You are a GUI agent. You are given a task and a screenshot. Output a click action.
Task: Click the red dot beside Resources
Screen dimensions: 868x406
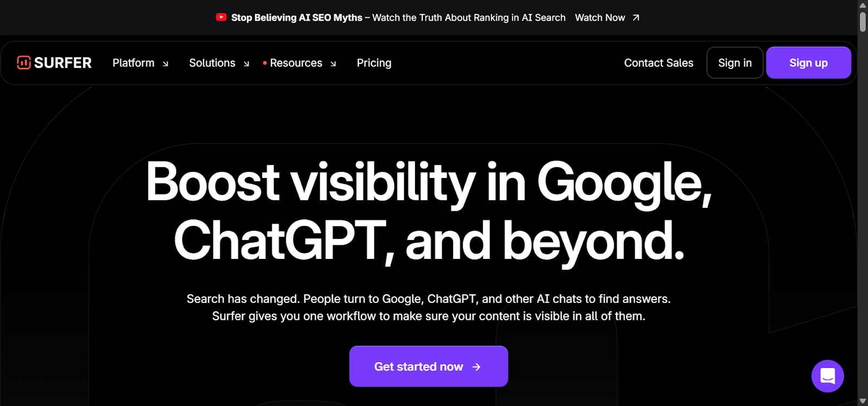coord(265,63)
